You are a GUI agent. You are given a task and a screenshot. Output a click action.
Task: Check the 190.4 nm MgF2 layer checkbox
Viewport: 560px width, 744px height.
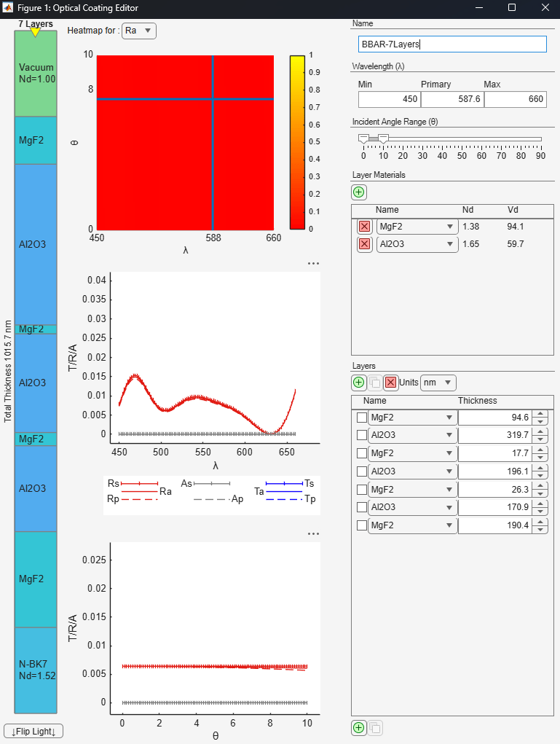tap(362, 525)
